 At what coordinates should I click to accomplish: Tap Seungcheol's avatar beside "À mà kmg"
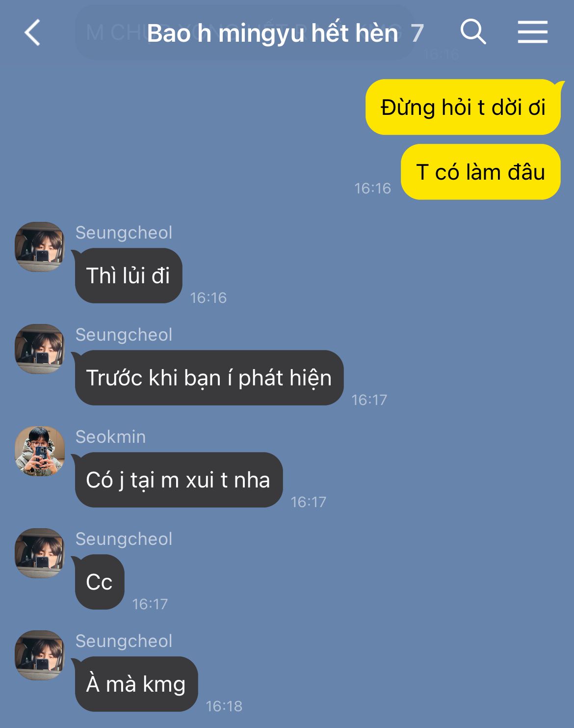(40, 655)
